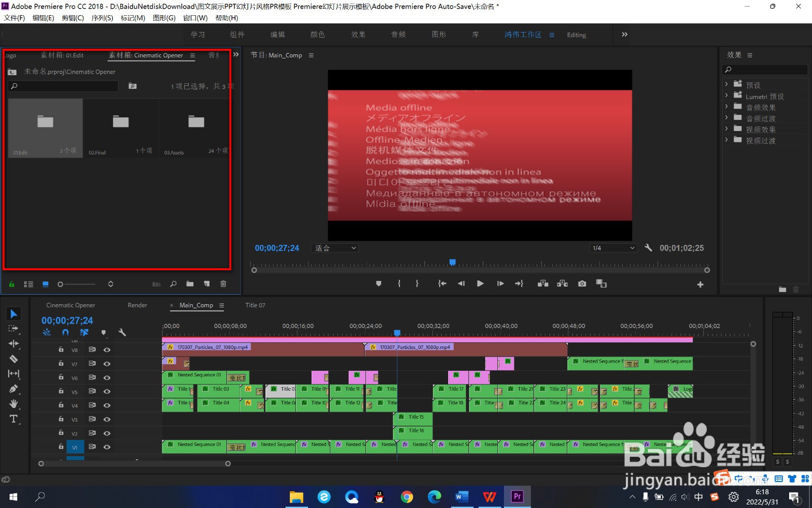The width and height of the screenshot is (812, 508).
Task: Show more workspaces overflow chevron
Action: [625, 35]
